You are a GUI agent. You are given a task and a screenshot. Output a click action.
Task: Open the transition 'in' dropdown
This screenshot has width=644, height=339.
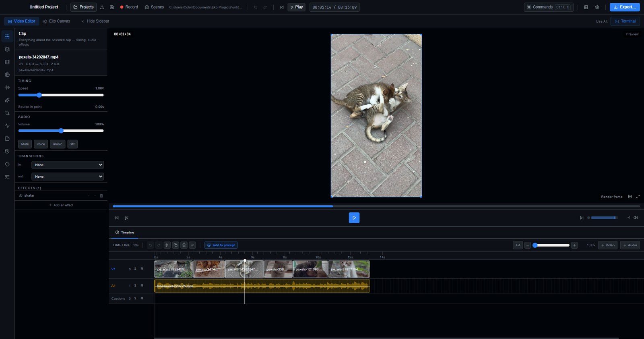(68, 165)
